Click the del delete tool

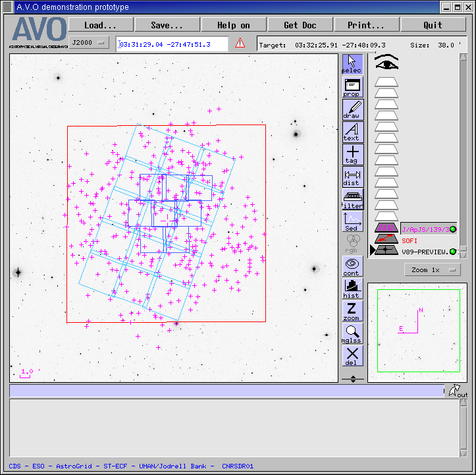point(352,356)
